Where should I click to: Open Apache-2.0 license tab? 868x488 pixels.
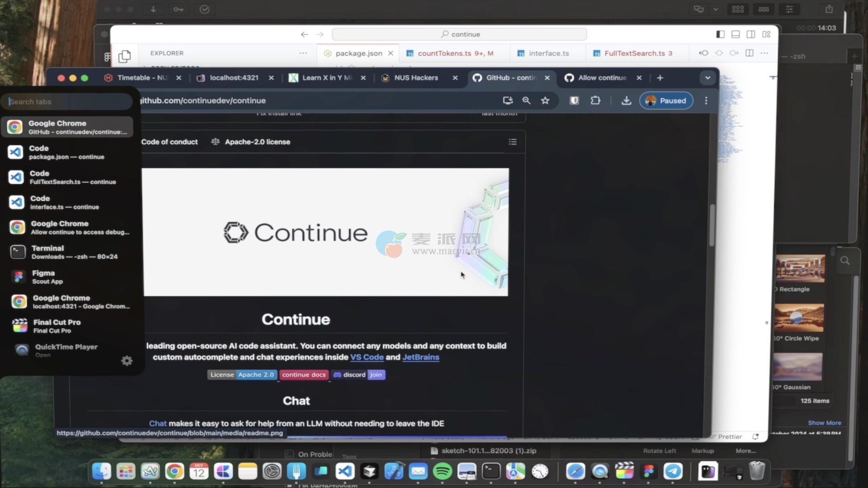[250, 142]
